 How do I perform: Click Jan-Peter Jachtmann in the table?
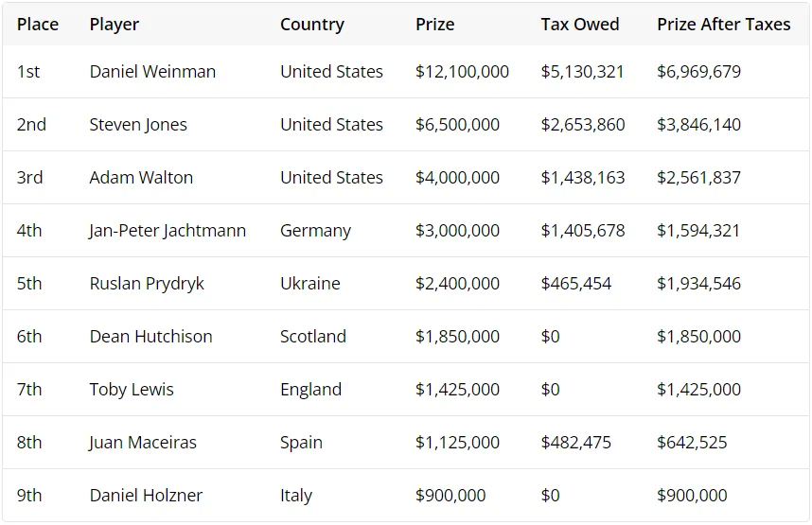tap(168, 231)
